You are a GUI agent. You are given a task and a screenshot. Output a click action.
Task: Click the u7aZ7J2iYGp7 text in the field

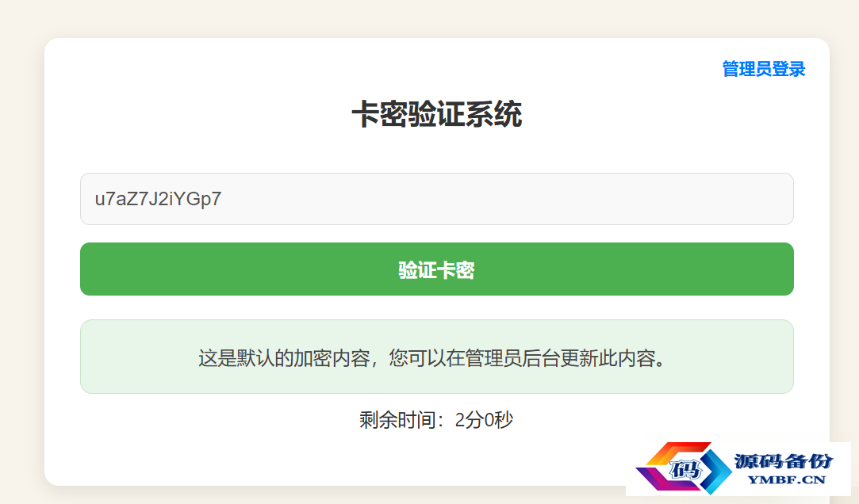click(x=159, y=199)
